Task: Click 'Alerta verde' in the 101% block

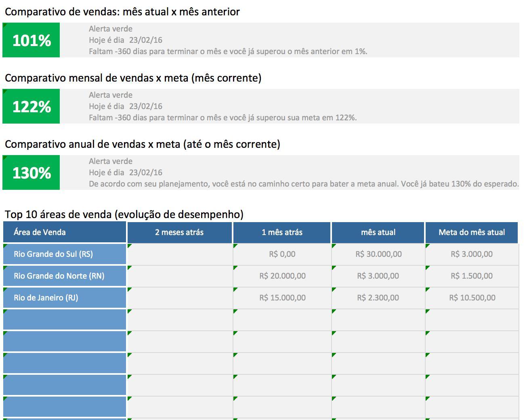Action: pyautogui.click(x=111, y=29)
